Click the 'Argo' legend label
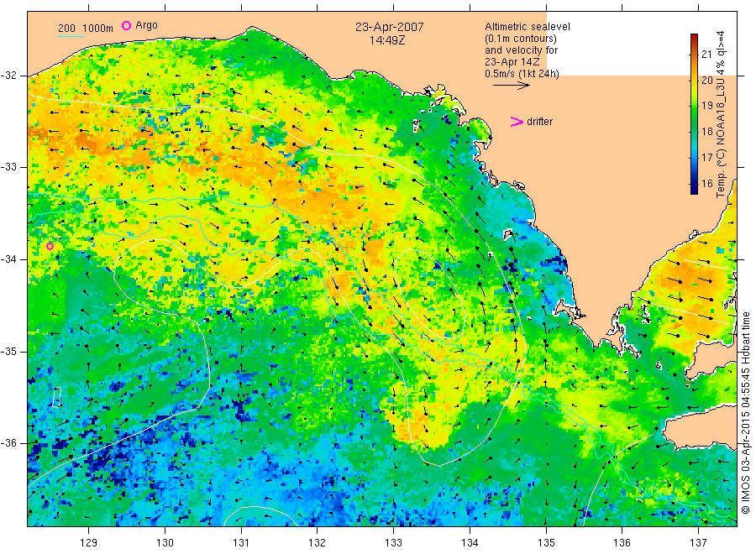This screenshot has width=756, height=554. tap(146, 25)
